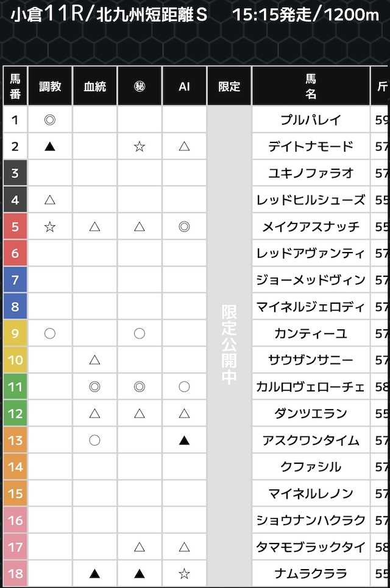Viewport: 390px width, 588px height.
Task: Click circle mark in row 9 調教 column
Action: pos(50,333)
